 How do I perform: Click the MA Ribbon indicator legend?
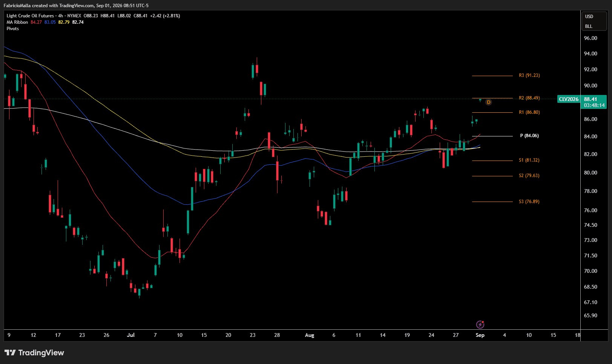pos(17,22)
